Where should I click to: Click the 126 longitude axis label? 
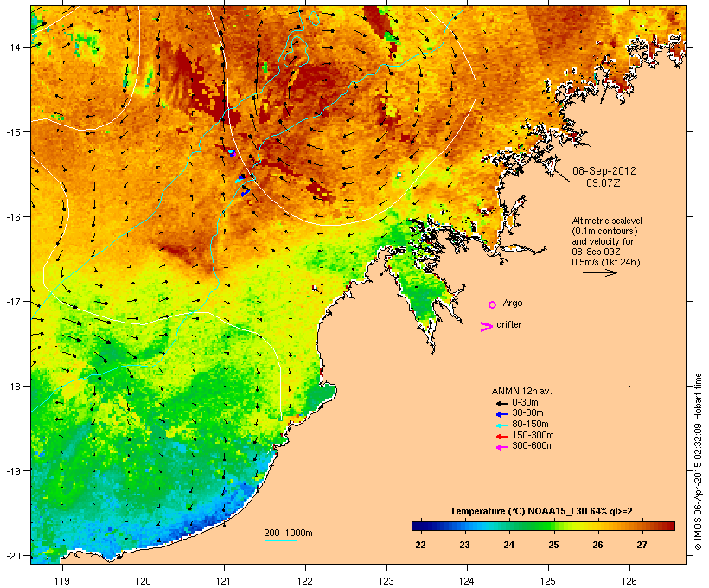[629, 581]
